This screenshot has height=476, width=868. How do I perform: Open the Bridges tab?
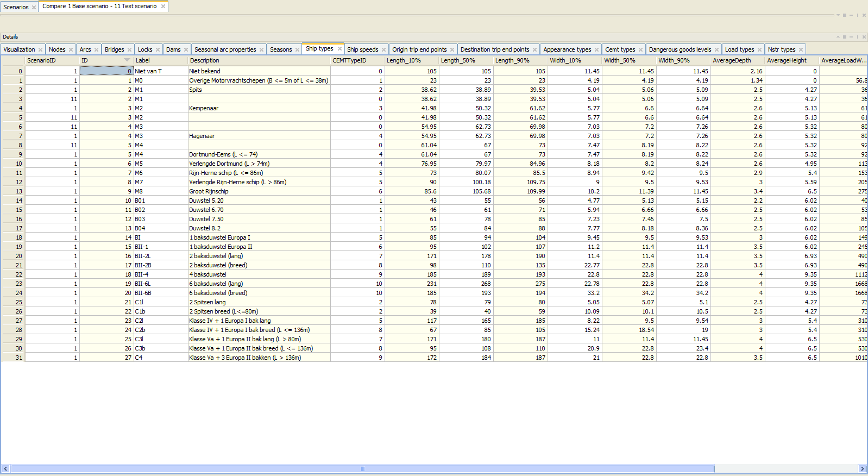pyautogui.click(x=114, y=49)
